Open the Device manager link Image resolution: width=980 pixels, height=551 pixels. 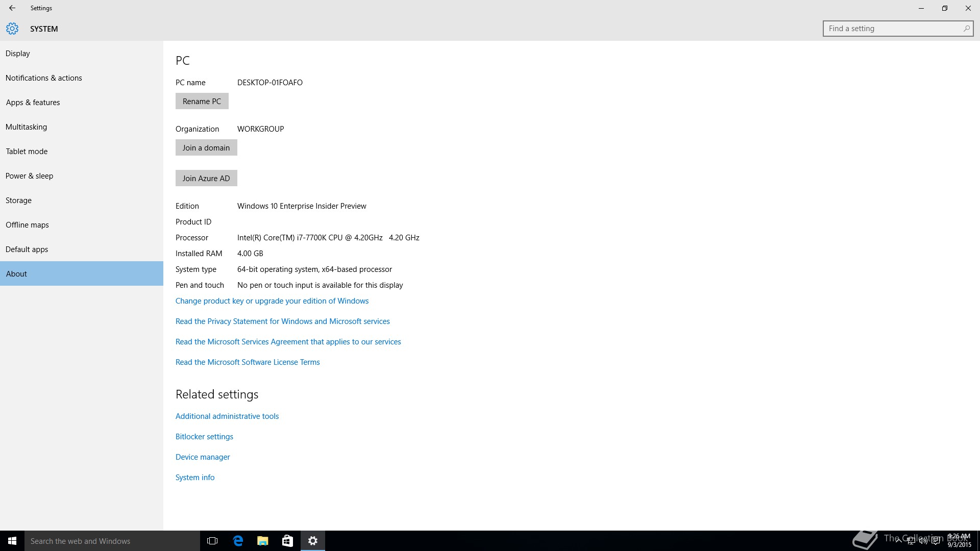[203, 457]
